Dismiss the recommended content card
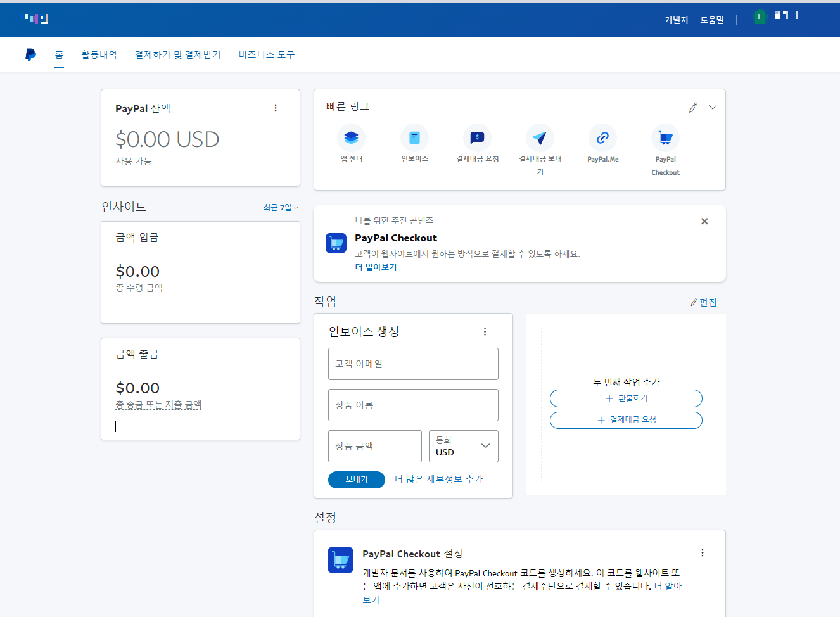The width and height of the screenshot is (840, 617). [x=704, y=221]
